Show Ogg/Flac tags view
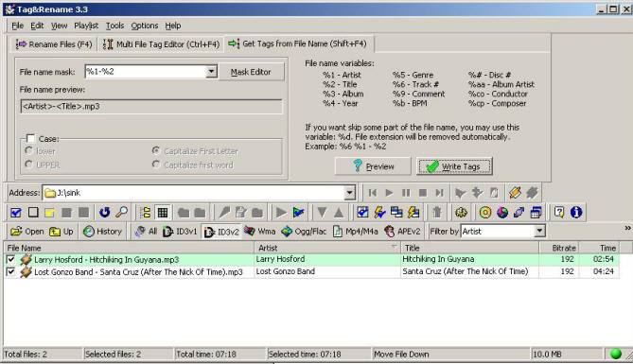The width and height of the screenshot is (633, 364). click(x=304, y=232)
